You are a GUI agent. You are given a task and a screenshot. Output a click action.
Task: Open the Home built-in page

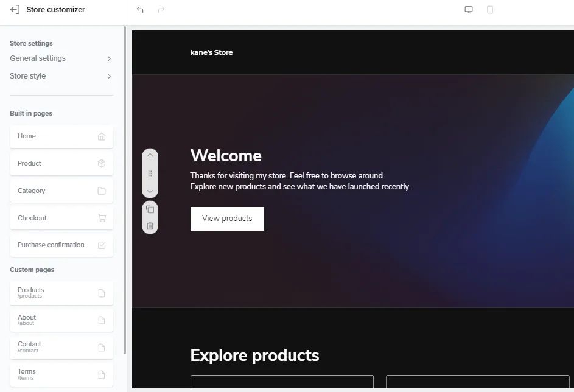pyautogui.click(x=61, y=136)
